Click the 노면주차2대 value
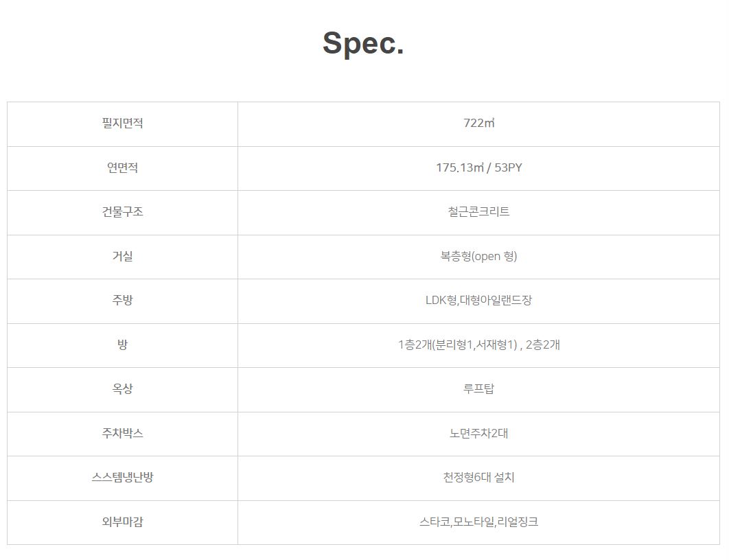The height and width of the screenshot is (560, 729). [478, 433]
